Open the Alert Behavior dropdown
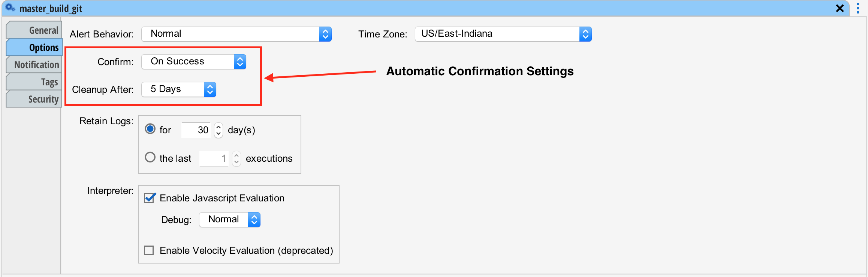Screen dimensions: 868x277 tap(236, 34)
